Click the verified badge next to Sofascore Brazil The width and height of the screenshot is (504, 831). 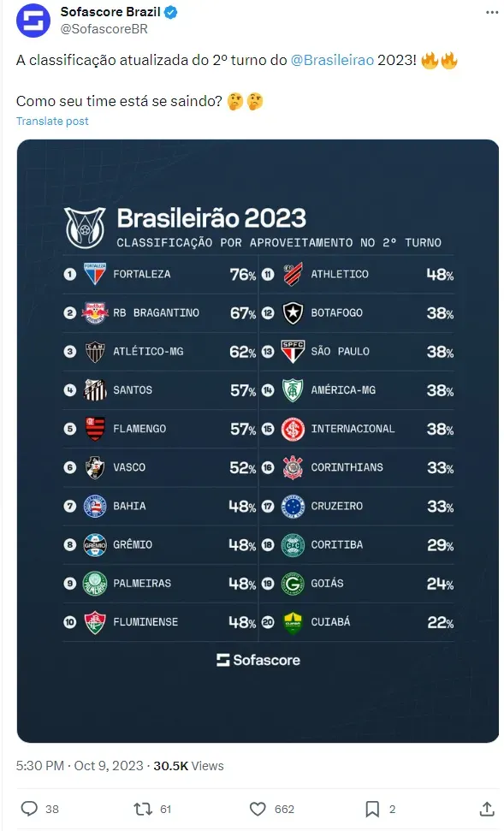tap(170, 12)
